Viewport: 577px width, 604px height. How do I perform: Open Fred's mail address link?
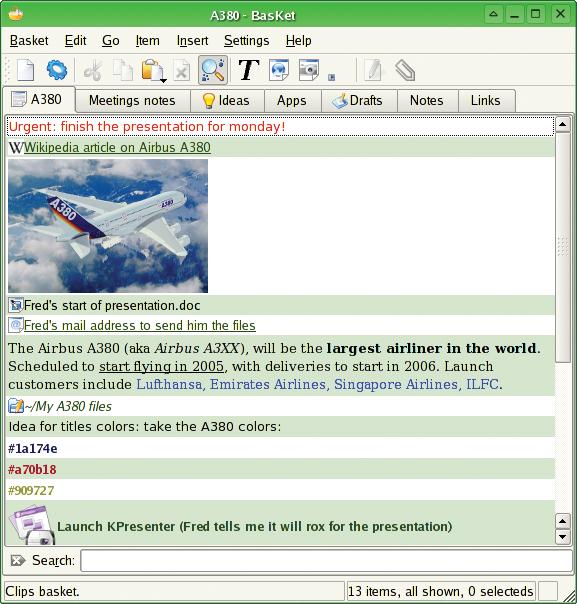click(x=139, y=325)
